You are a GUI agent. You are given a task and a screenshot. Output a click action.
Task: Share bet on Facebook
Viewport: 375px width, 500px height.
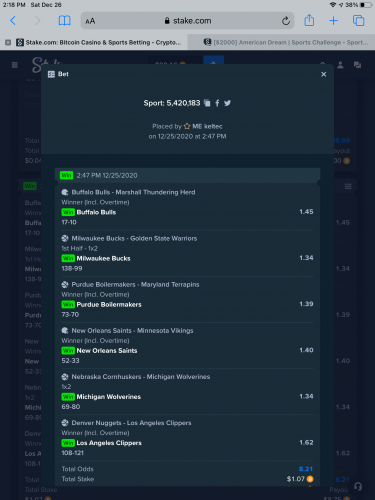(x=217, y=103)
